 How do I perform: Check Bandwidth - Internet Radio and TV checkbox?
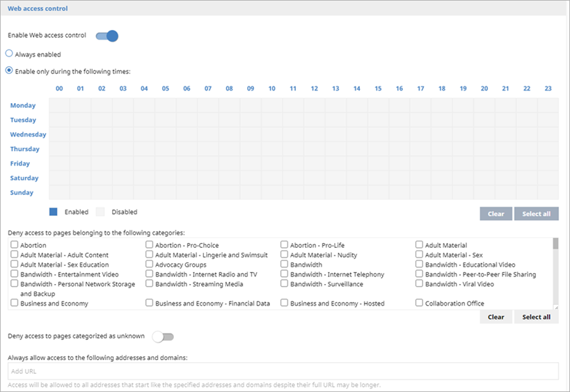pos(150,274)
